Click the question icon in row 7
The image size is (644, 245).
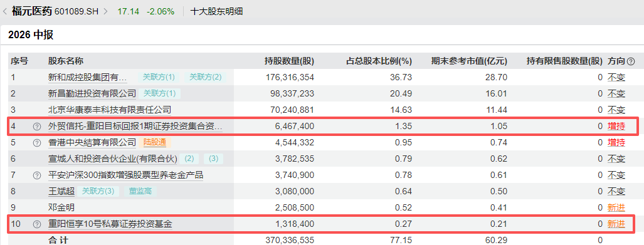tap(37, 175)
